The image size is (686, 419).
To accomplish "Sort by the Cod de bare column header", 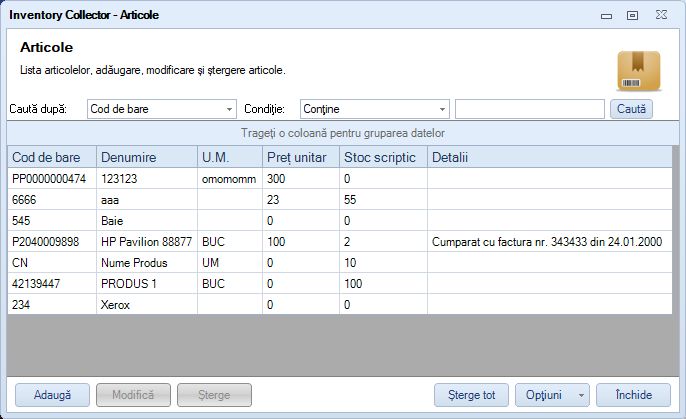I will pos(52,157).
